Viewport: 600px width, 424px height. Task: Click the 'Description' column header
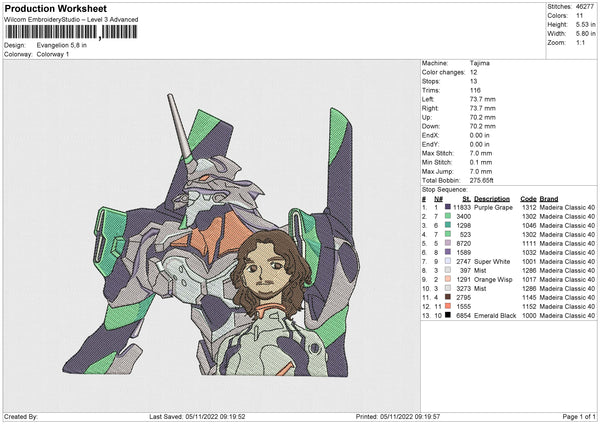click(492, 199)
